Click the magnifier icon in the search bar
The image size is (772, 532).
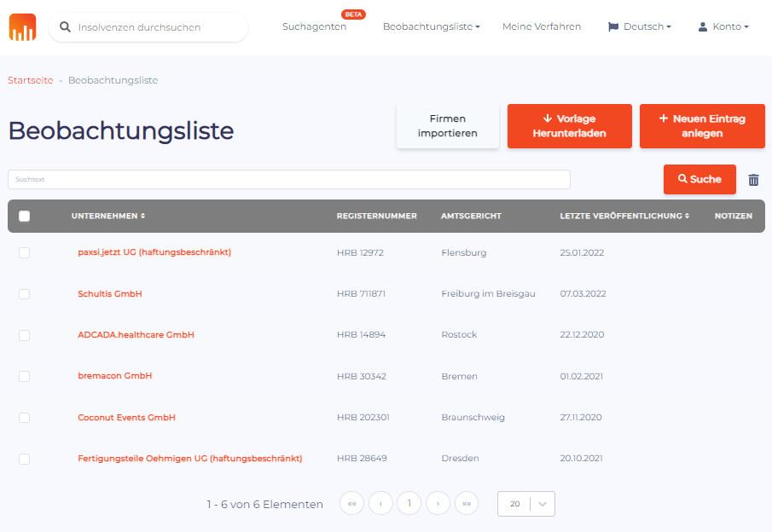[65, 27]
